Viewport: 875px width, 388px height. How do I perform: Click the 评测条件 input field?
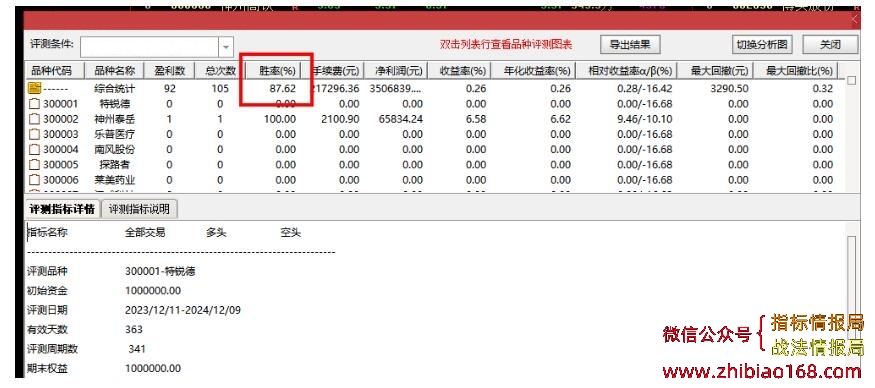coord(150,47)
